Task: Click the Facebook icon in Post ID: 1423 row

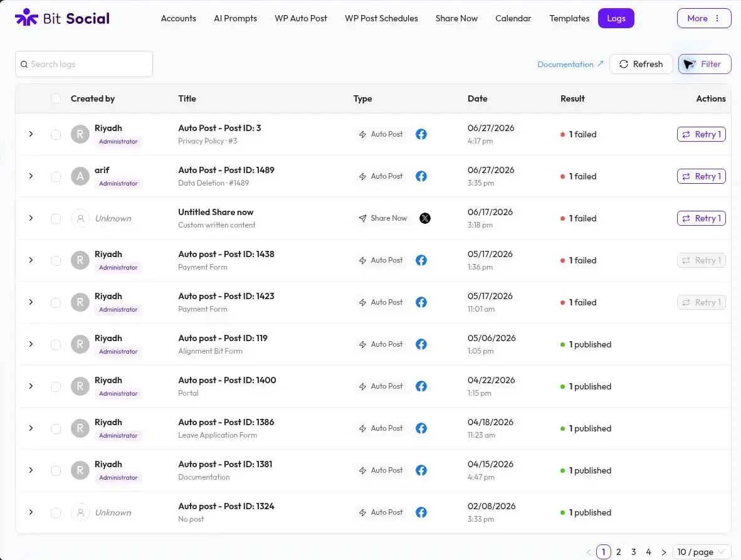Action: [x=421, y=302]
